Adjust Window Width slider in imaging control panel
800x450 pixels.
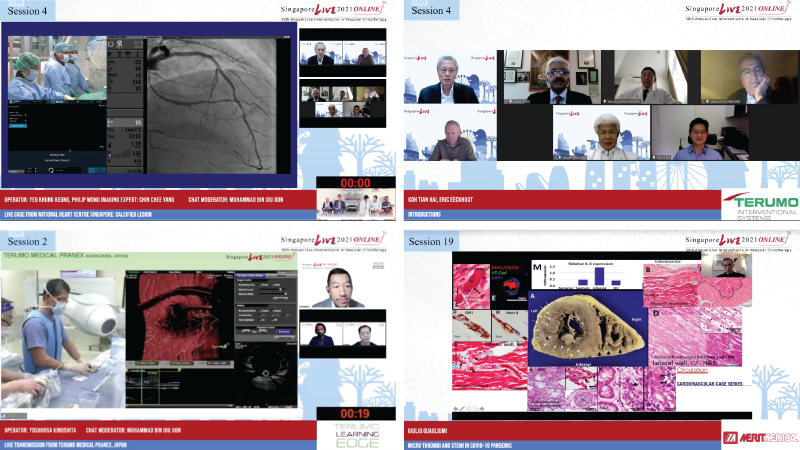(273, 294)
